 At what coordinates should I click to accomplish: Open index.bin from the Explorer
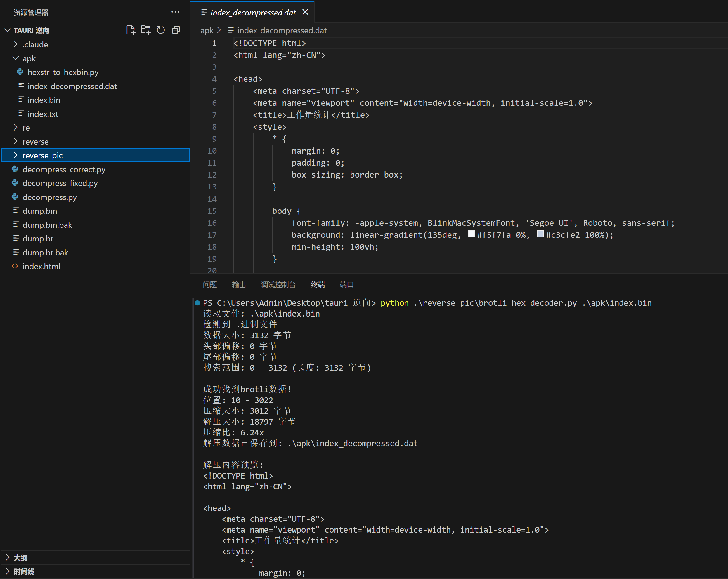44,100
